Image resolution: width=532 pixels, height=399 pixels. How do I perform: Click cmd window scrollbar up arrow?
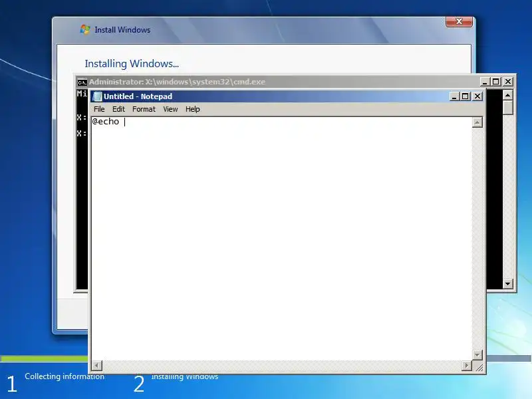click(x=507, y=95)
